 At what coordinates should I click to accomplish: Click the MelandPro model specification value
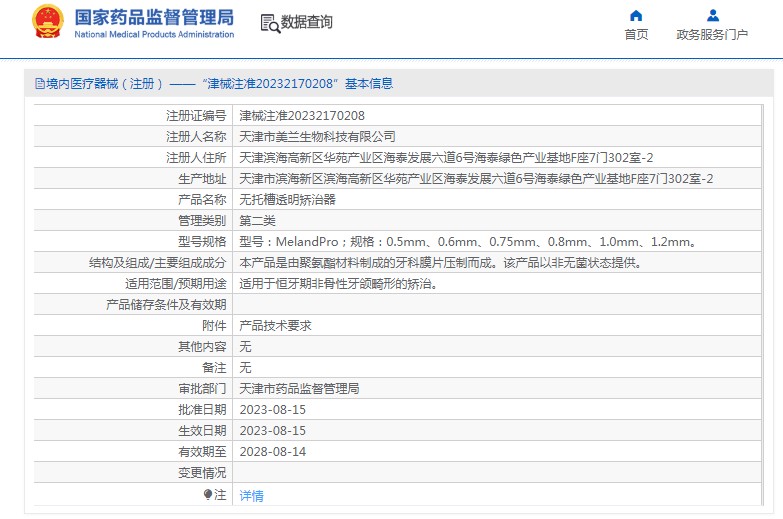point(468,242)
